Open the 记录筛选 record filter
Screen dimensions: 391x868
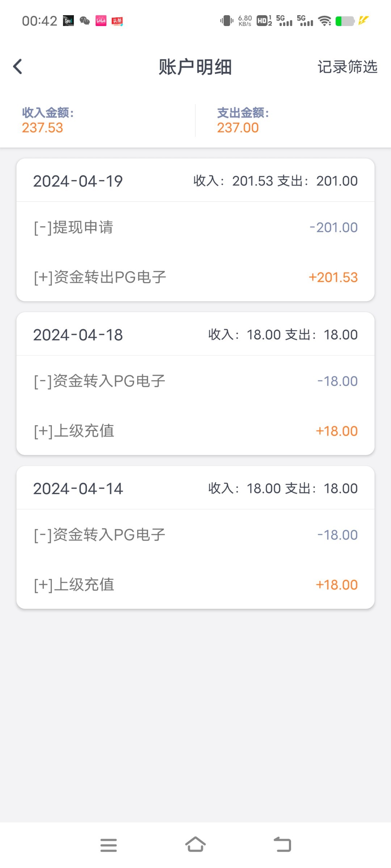[x=347, y=67]
